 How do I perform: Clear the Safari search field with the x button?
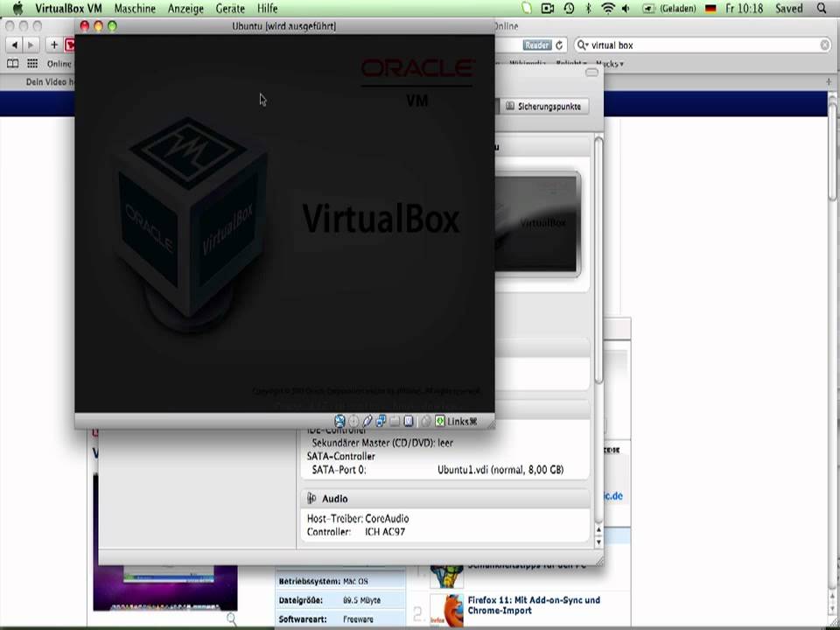(x=825, y=45)
